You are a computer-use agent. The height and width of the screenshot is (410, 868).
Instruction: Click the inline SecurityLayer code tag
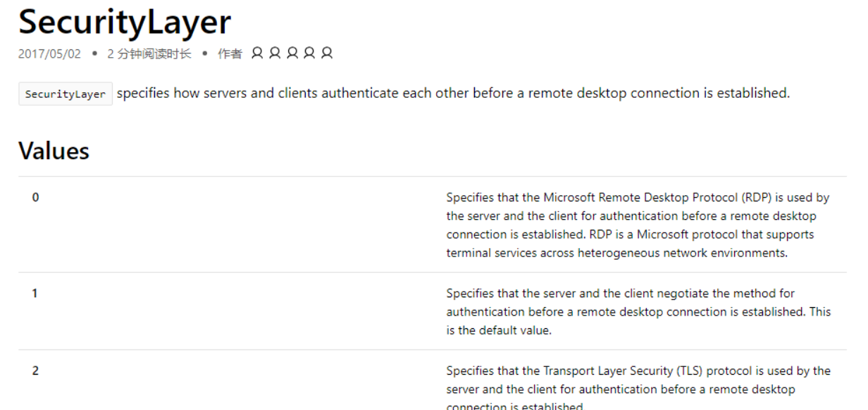(x=66, y=94)
